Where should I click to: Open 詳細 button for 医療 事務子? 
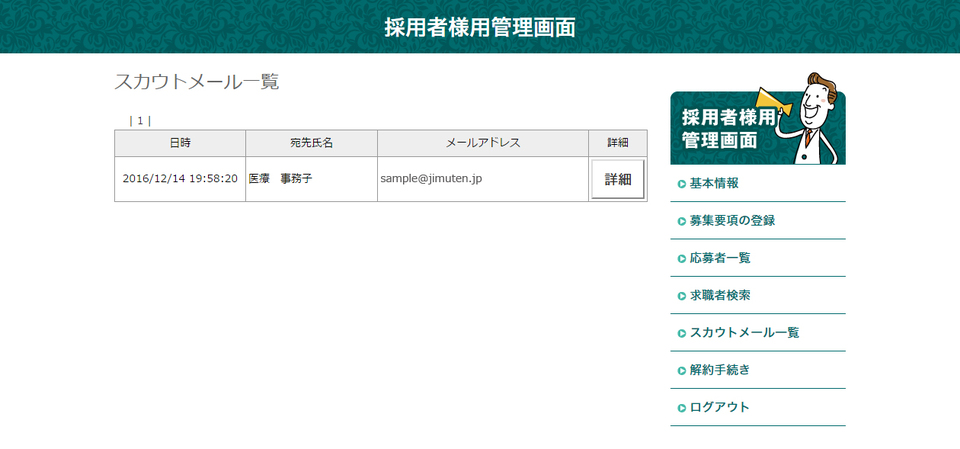pyautogui.click(x=618, y=179)
